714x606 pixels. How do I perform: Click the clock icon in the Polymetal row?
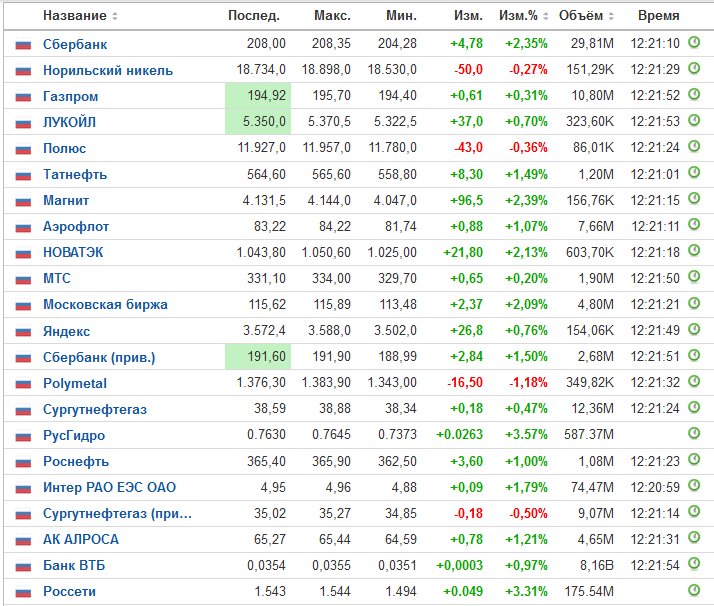coord(694,381)
